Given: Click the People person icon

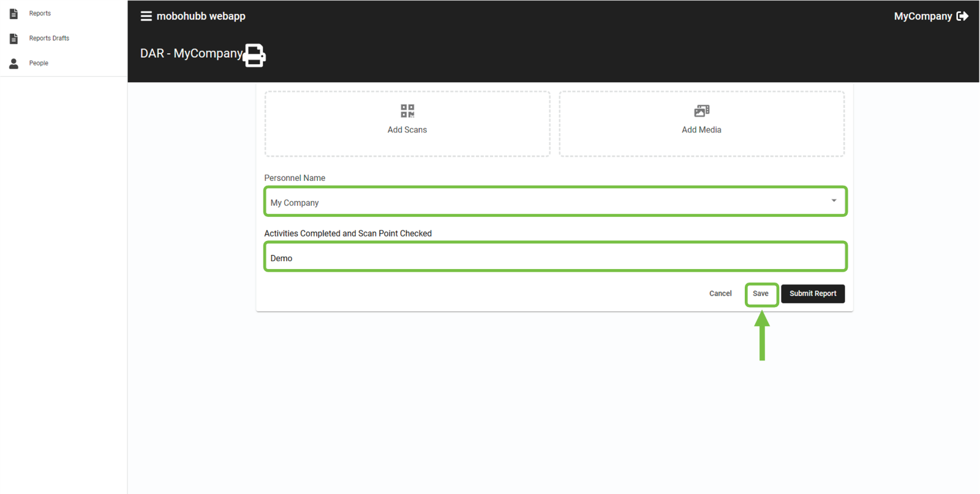Looking at the screenshot, I should [x=13, y=63].
